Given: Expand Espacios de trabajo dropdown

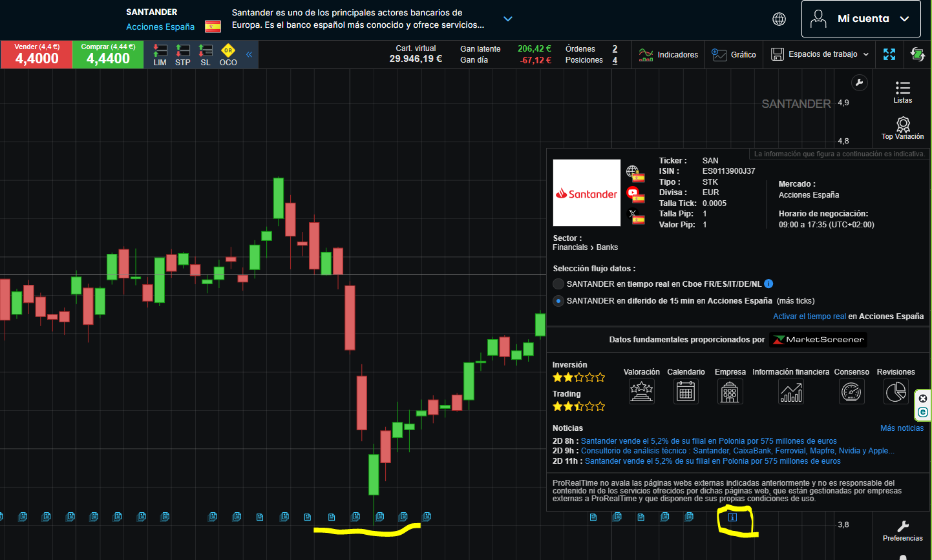Looking at the screenshot, I should click(x=820, y=54).
